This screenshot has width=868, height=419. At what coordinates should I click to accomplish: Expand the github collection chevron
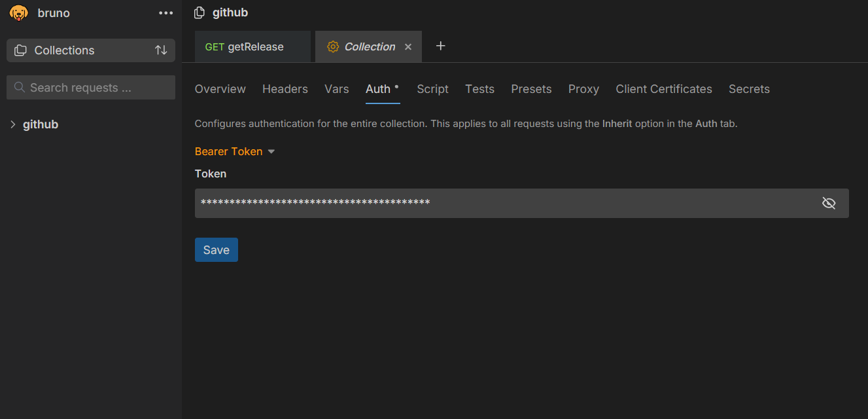(13, 124)
